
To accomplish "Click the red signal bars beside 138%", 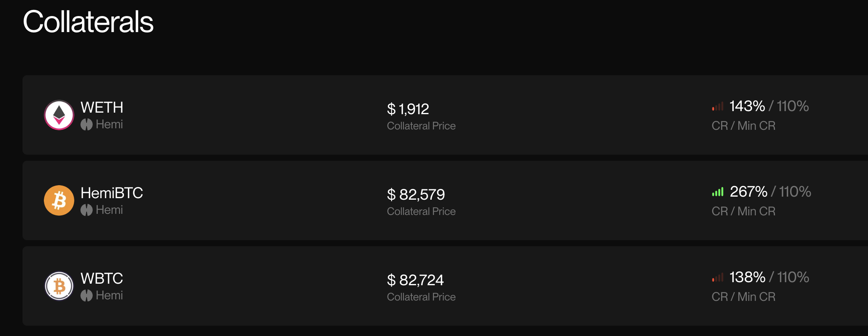I will pyautogui.click(x=717, y=278).
